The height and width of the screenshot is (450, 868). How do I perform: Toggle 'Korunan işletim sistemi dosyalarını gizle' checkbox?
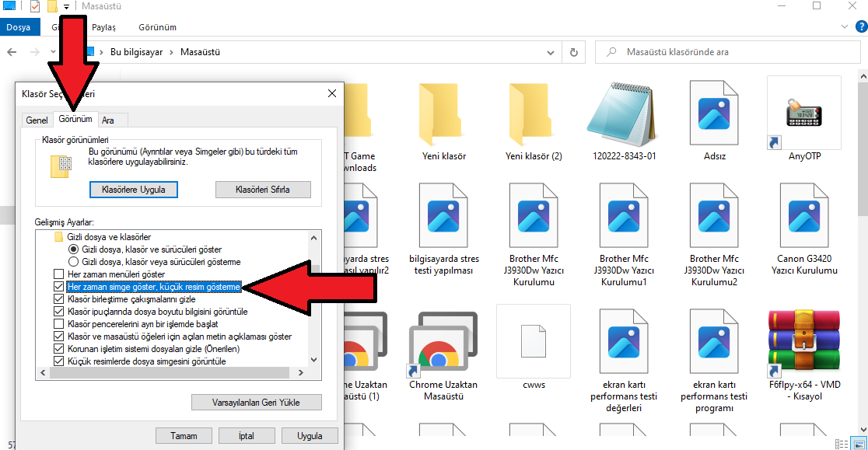tap(58, 349)
